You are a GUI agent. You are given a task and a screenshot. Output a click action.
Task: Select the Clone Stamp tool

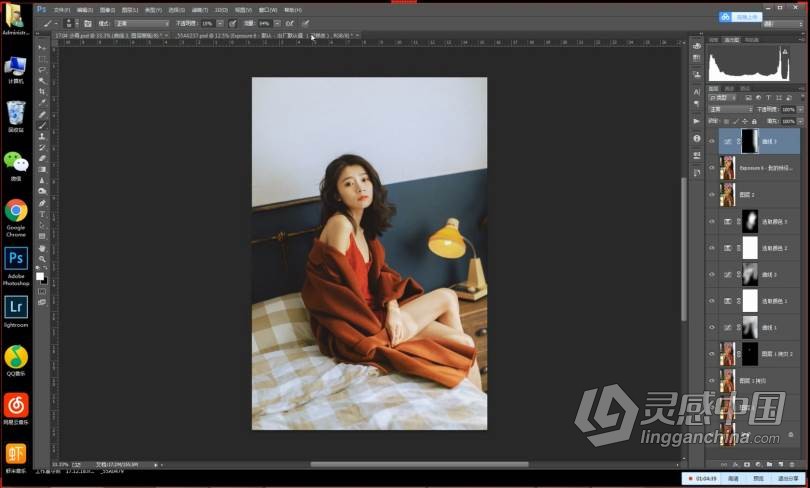pos(42,136)
